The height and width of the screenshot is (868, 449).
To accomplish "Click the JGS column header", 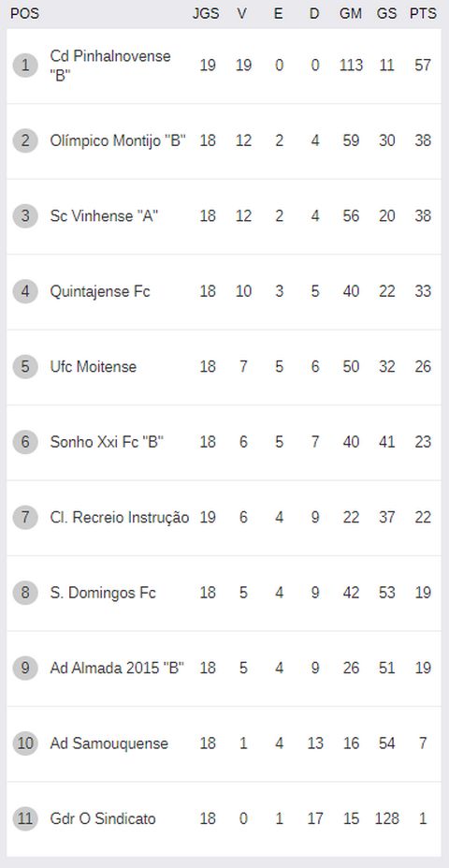I will point(206,14).
